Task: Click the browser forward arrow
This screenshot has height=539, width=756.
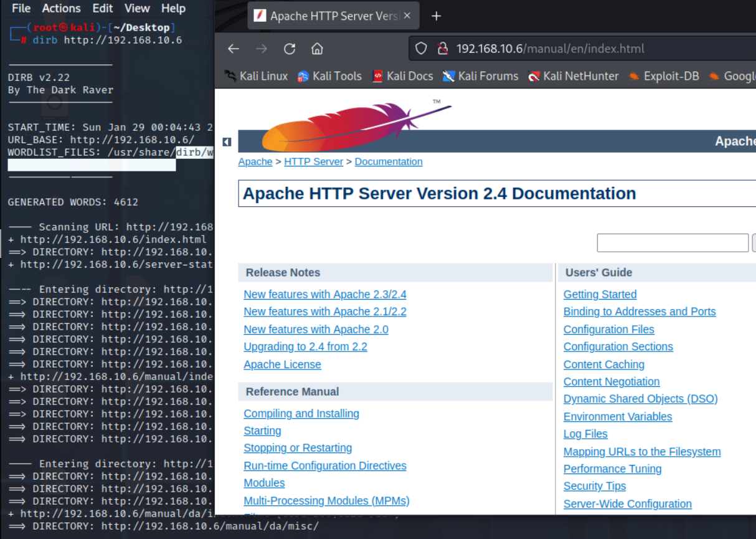Action: click(262, 49)
